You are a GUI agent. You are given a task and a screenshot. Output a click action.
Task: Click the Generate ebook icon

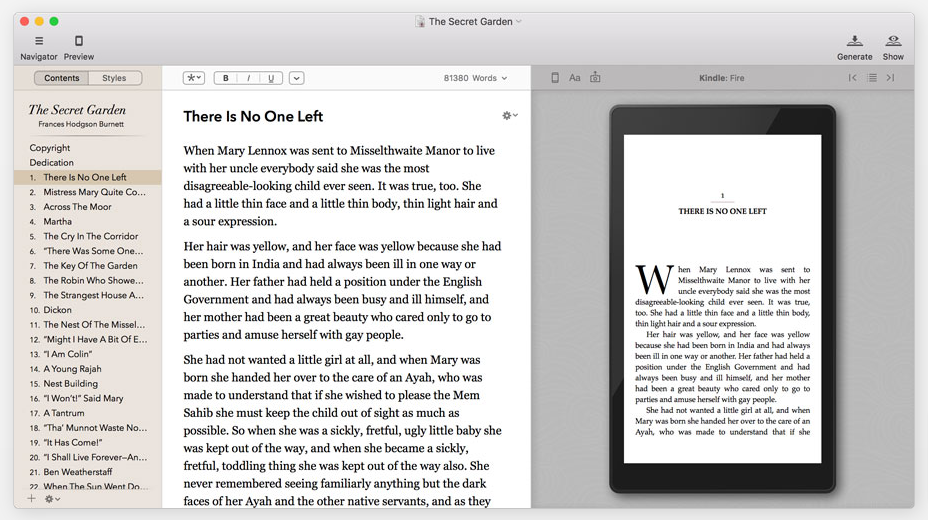coord(854,41)
